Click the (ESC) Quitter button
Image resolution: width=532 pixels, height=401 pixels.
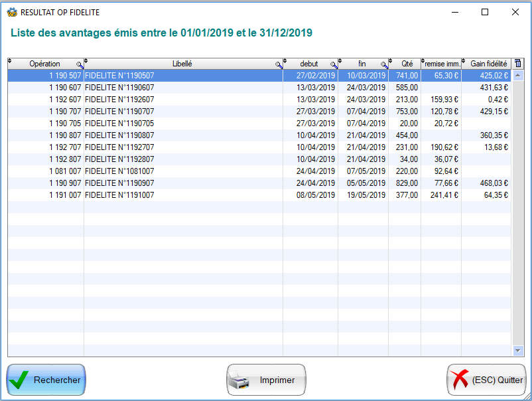pyautogui.click(x=486, y=380)
